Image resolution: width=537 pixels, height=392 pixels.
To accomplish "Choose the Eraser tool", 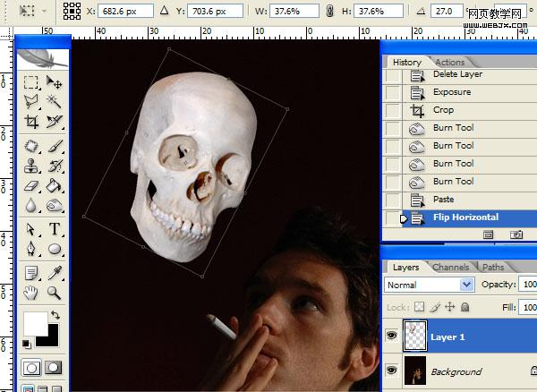I will (x=30, y=186).
